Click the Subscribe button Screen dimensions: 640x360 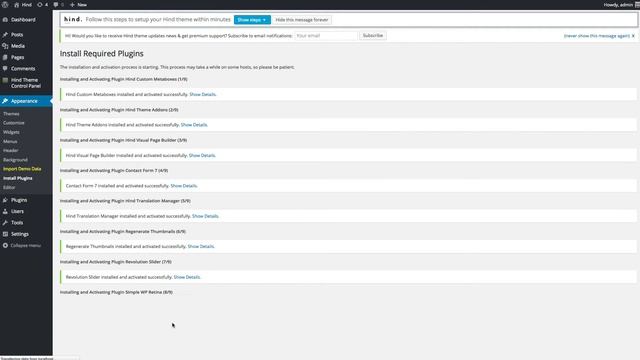373,36
